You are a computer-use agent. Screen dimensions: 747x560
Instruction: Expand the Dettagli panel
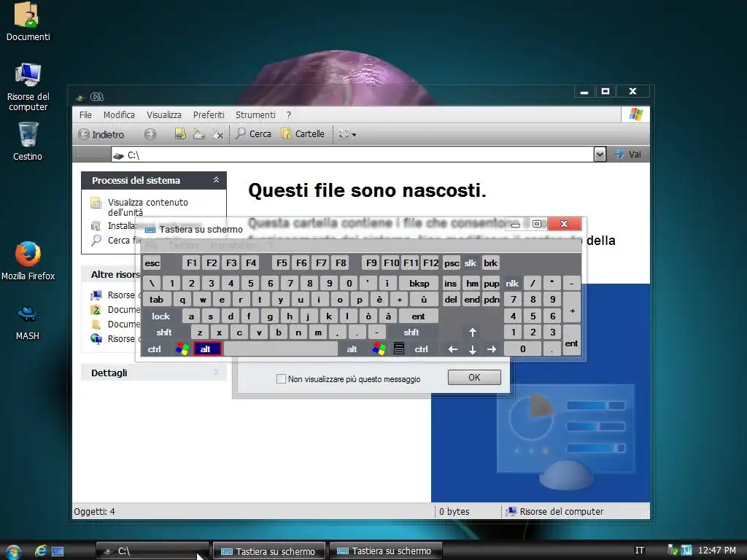(216, 373)
